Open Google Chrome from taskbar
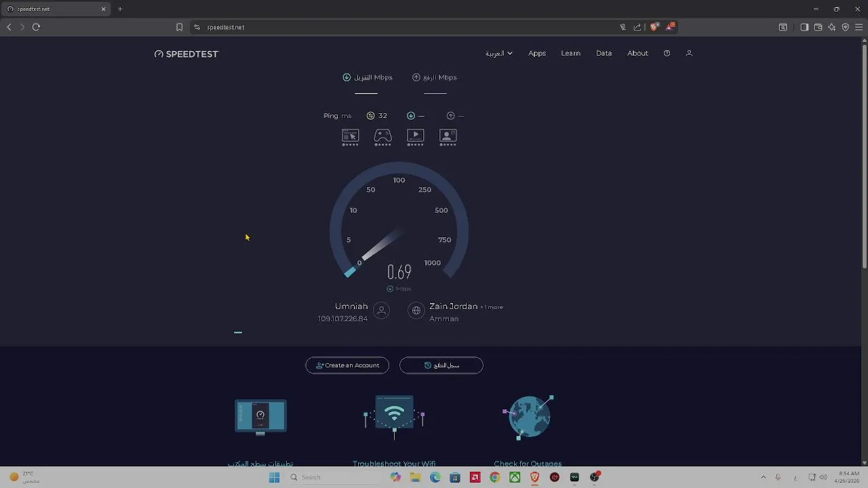868x488 pixels. 495,477
